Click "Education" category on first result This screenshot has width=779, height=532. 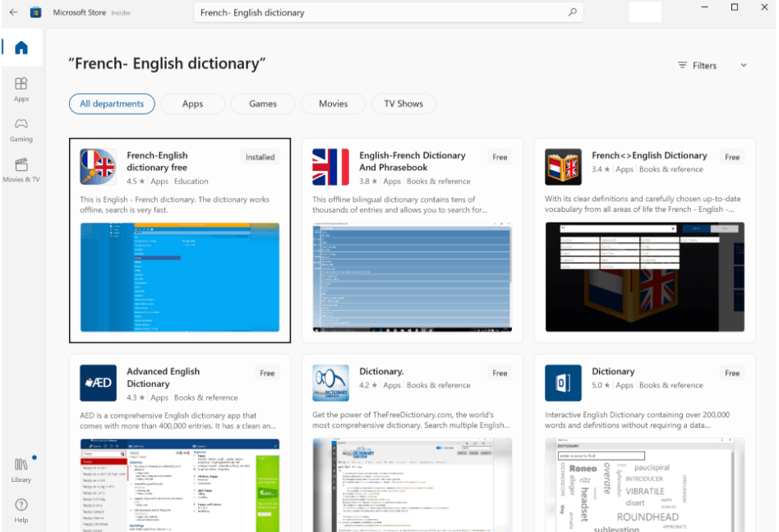pyautogui.click(x=191, y=181)
